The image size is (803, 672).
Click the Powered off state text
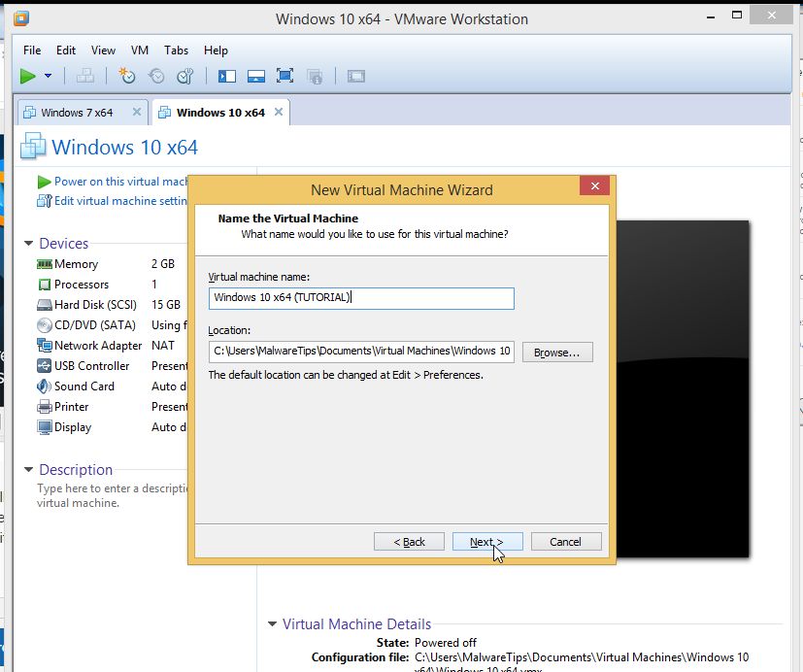coord(445,642)
